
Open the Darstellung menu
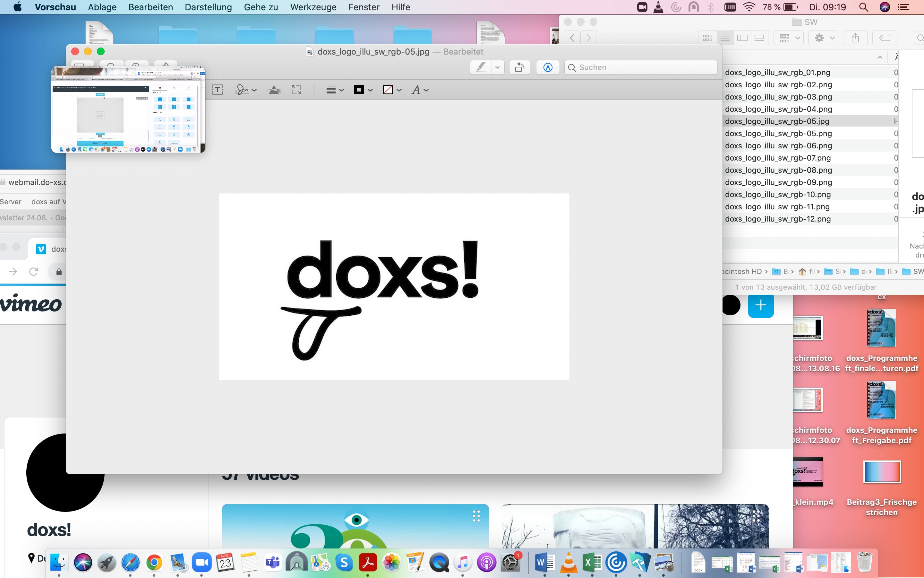208,7
